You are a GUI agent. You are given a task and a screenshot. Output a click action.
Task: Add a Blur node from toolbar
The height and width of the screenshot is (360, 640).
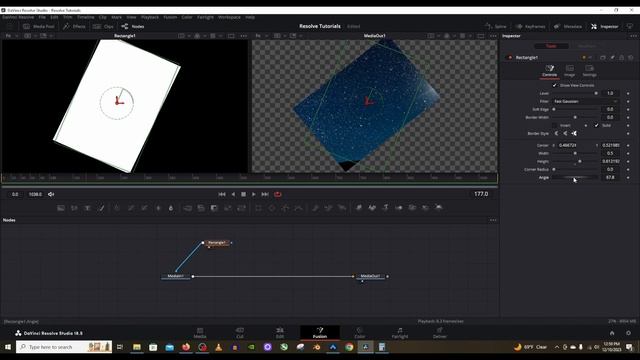pos(171,208)
